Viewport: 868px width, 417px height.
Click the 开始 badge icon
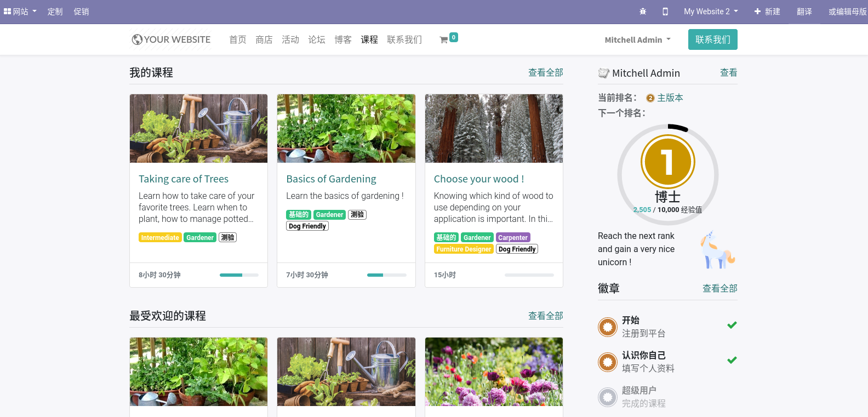point(607,327)
